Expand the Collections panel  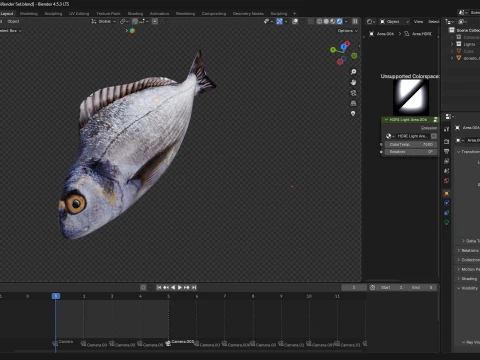468,260
